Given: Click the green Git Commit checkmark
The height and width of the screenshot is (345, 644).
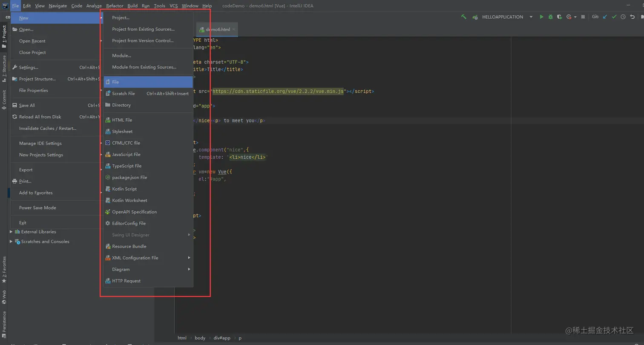Looking at the screenshot, I should point(614,17).
